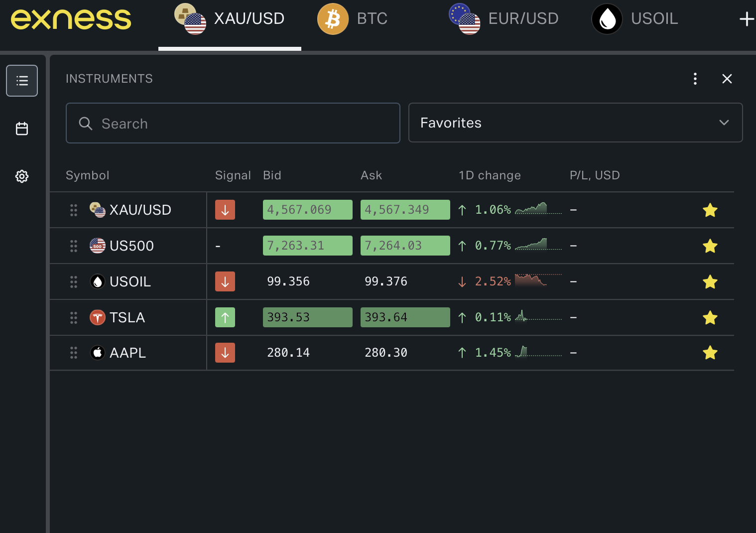Click TSLA bid price 393.53
The image size is (756, 533).
(x=308, y=317)
